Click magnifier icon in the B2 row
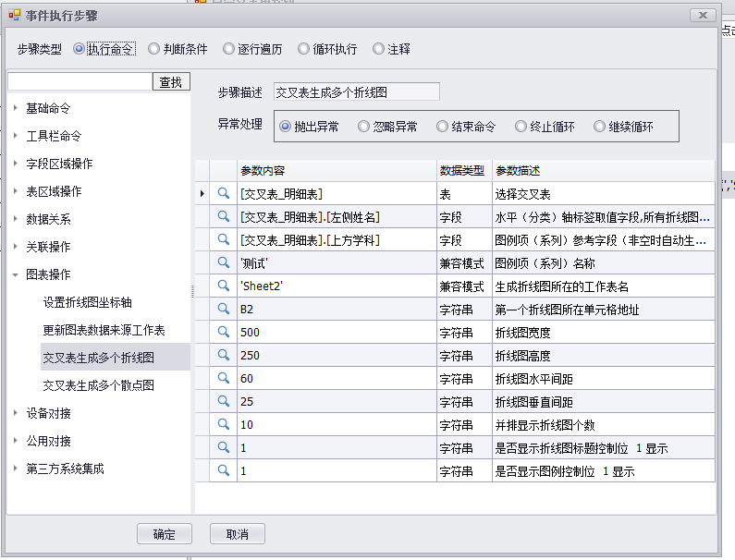 pyautogui.click(x=223, y=309)
